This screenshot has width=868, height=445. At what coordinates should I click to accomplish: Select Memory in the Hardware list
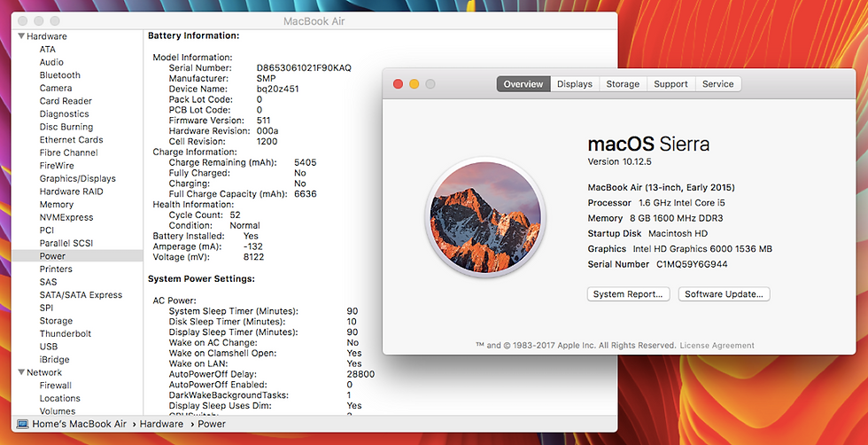(57, 205)
